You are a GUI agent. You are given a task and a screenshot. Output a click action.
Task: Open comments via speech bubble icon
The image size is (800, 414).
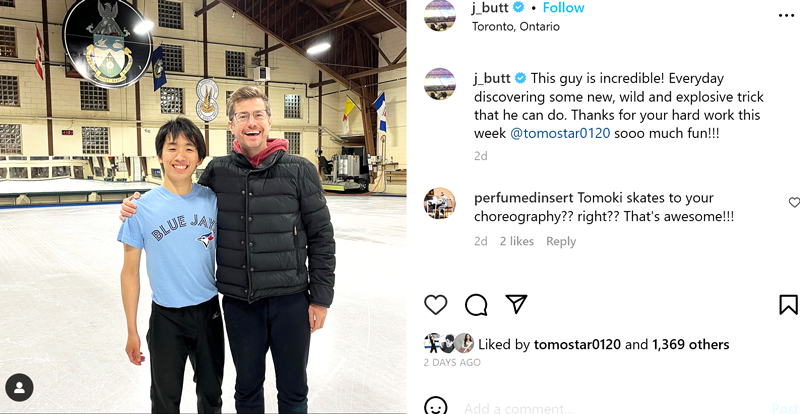(476, 305)
